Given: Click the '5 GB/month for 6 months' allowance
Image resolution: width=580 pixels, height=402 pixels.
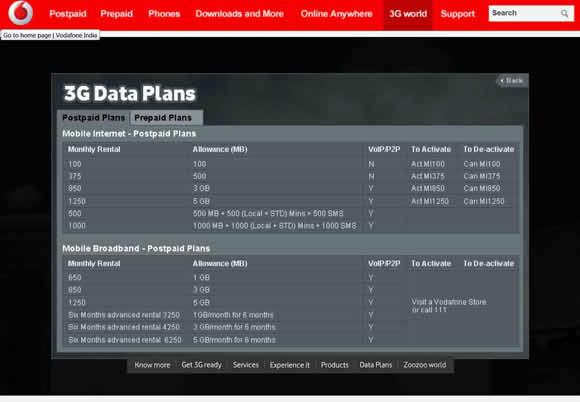Looking at the screenshot, I should click(234, 340).
